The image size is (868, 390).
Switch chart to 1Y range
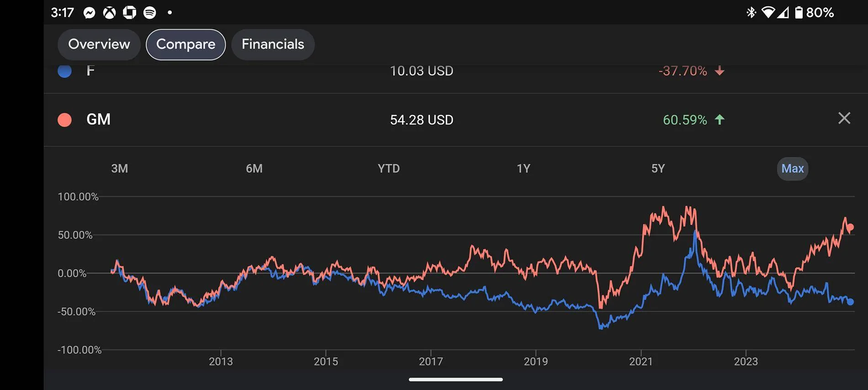coord(524,168)
